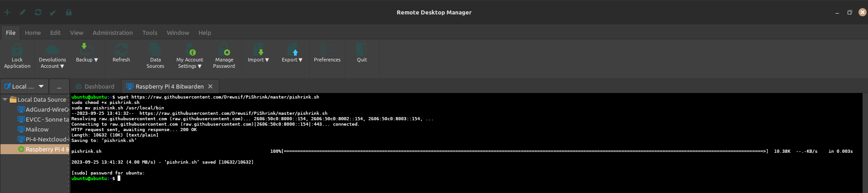Open the Import dropdown menu
Screen dimensions: 868x193
coord(258,60)
